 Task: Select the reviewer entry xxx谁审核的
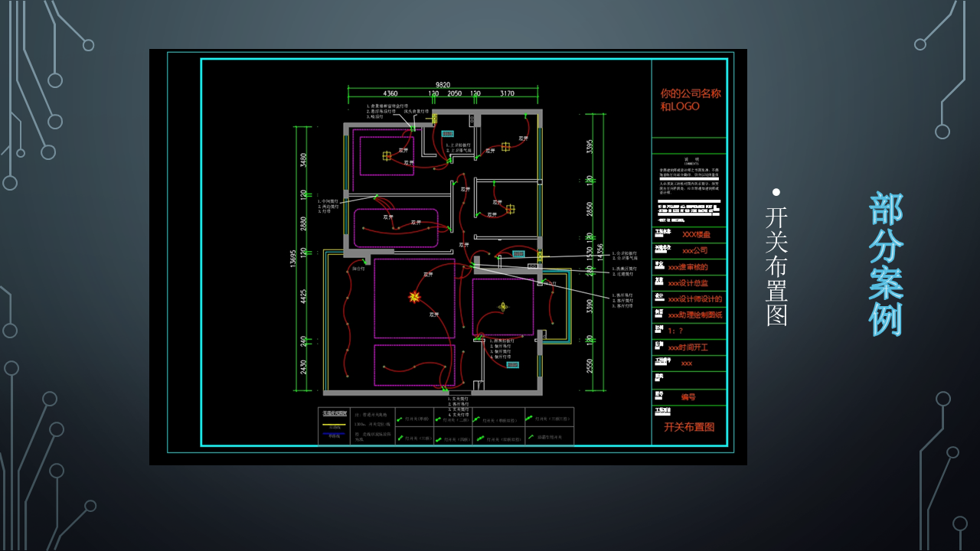click(688, 267)
